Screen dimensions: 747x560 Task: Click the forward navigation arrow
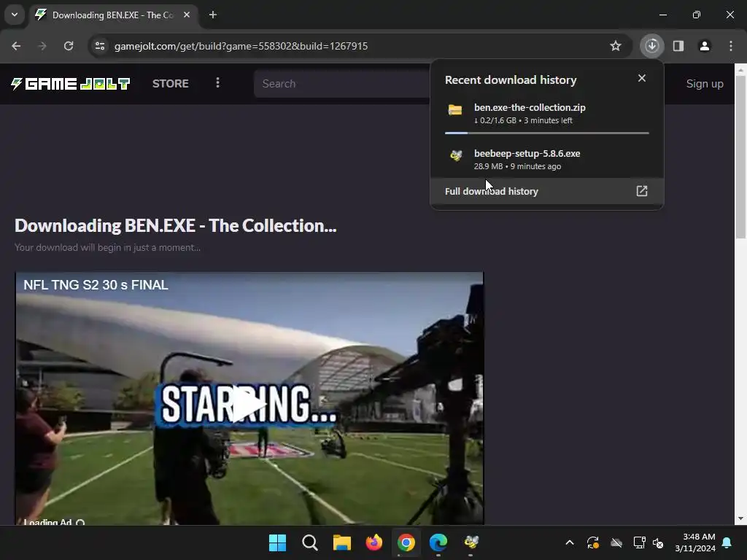[42, 46]
